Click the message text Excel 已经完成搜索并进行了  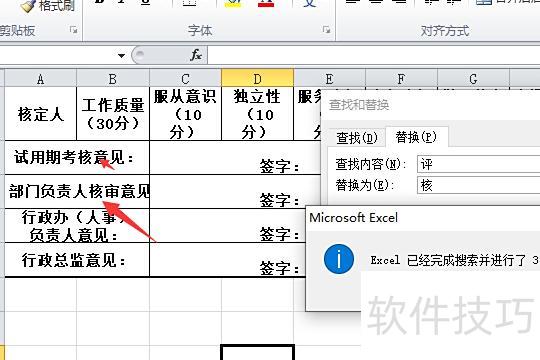point(448,260)
